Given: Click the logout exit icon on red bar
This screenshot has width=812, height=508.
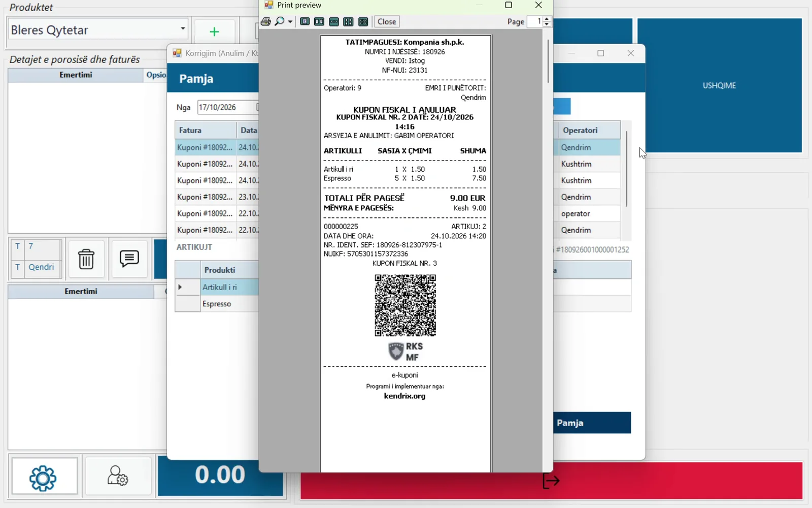Looking at the screenshot, I should tap(551, 481).
